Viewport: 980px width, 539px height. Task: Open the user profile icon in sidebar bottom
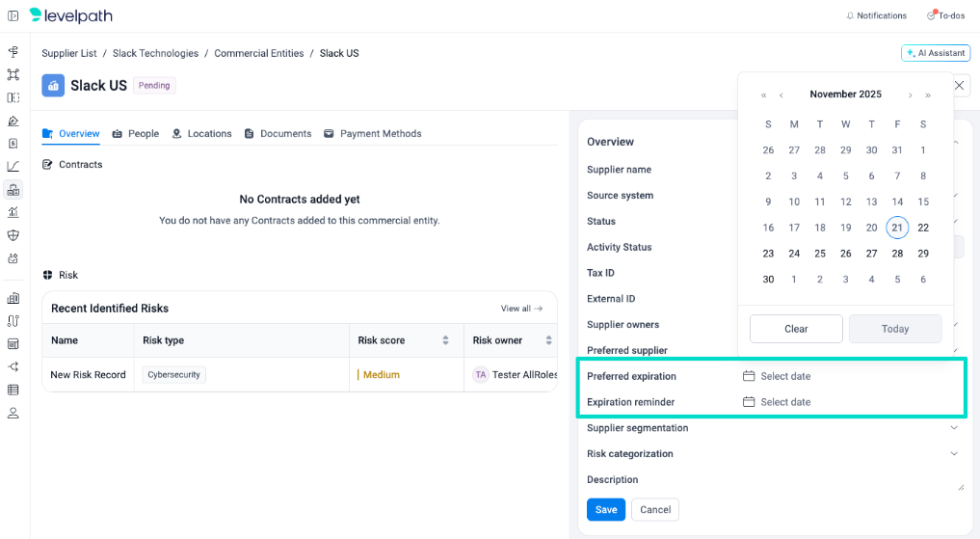click(13, 413)
